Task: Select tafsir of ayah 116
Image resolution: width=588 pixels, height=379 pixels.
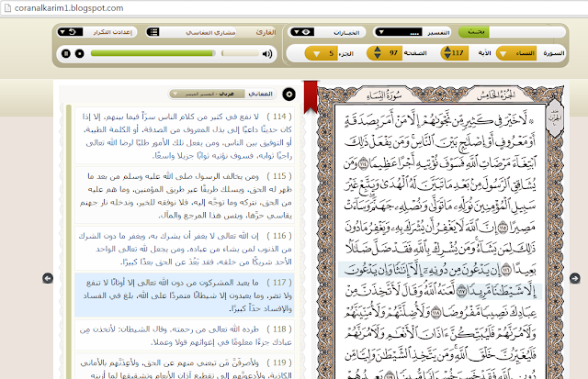Action: coord(185,249)
